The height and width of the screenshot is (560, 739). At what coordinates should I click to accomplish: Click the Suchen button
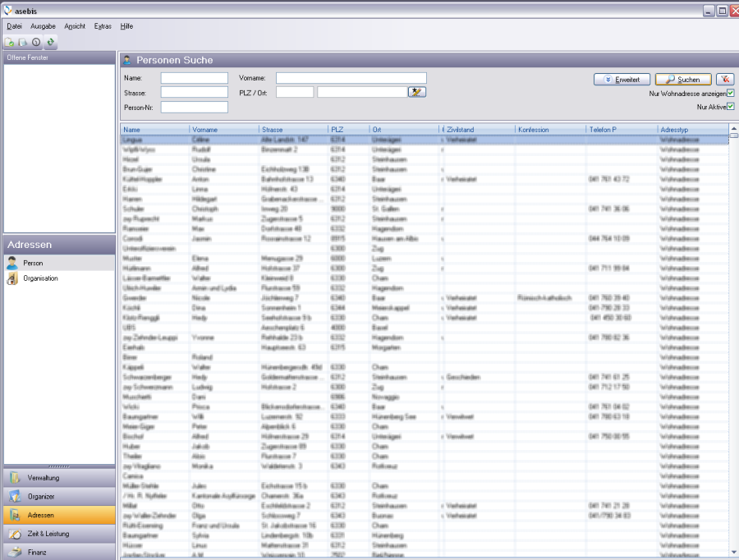(x=683, y=80)
